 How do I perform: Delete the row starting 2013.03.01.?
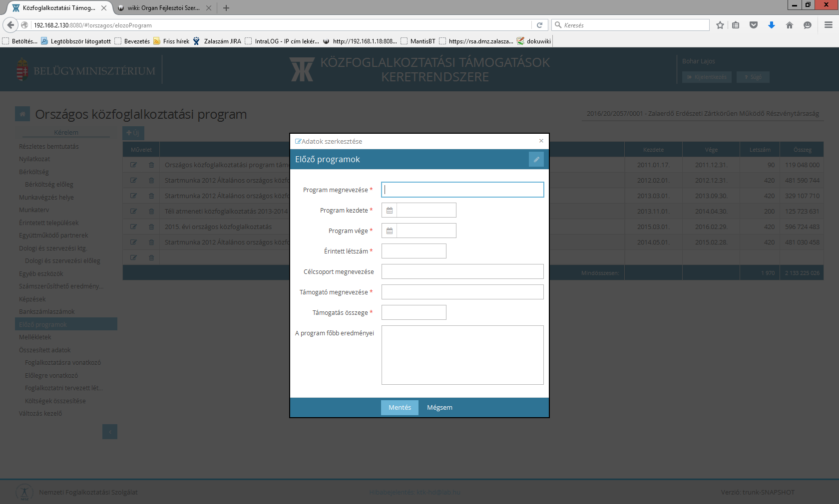pyautogui.click(x=151, y=196)
